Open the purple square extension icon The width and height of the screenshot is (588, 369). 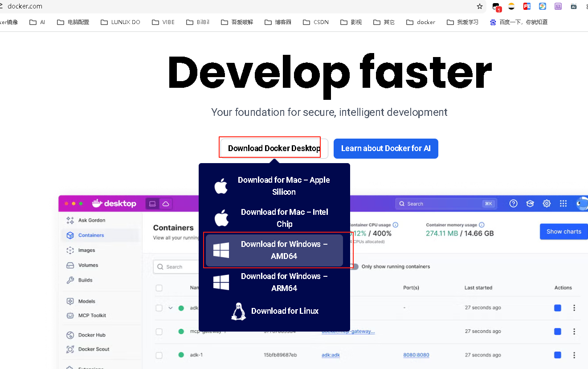558,6
